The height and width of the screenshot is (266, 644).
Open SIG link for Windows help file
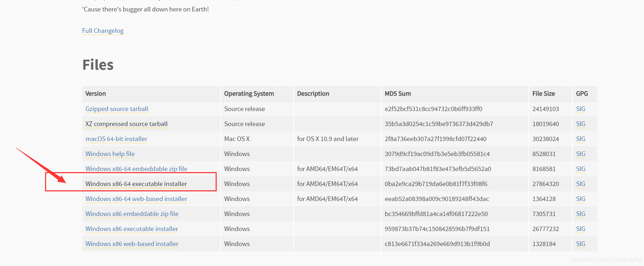point(581,154)
